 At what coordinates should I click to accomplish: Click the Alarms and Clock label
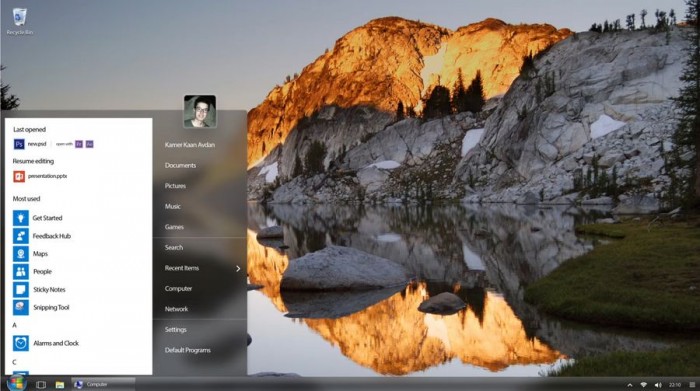(x=56, y=343)
